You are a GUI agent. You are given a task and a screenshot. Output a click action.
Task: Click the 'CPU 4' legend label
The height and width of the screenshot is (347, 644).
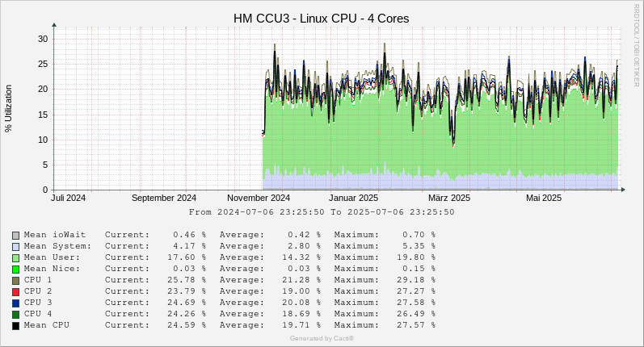pyautogui.click(x=38, y=314)
